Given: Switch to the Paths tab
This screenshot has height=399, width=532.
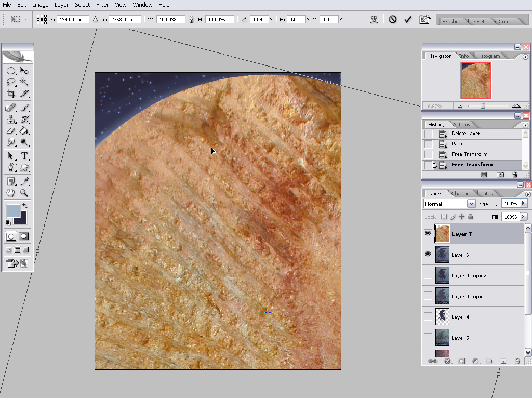Looking at the screenshot, I should click(486, 193).
